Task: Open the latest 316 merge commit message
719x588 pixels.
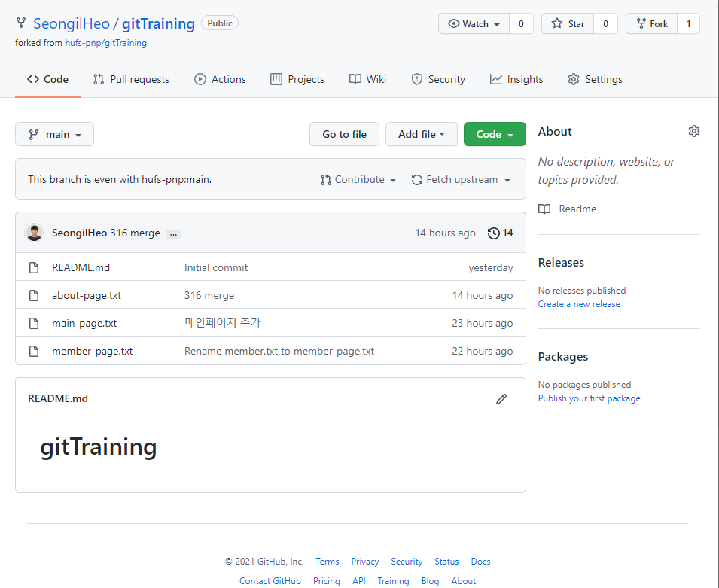Action: (x=136, y=233)
